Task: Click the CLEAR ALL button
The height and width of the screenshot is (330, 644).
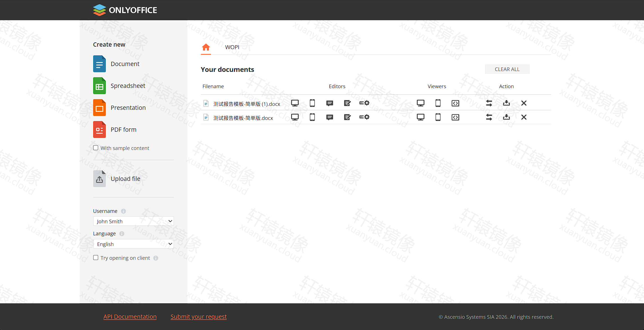Action: 507,69
